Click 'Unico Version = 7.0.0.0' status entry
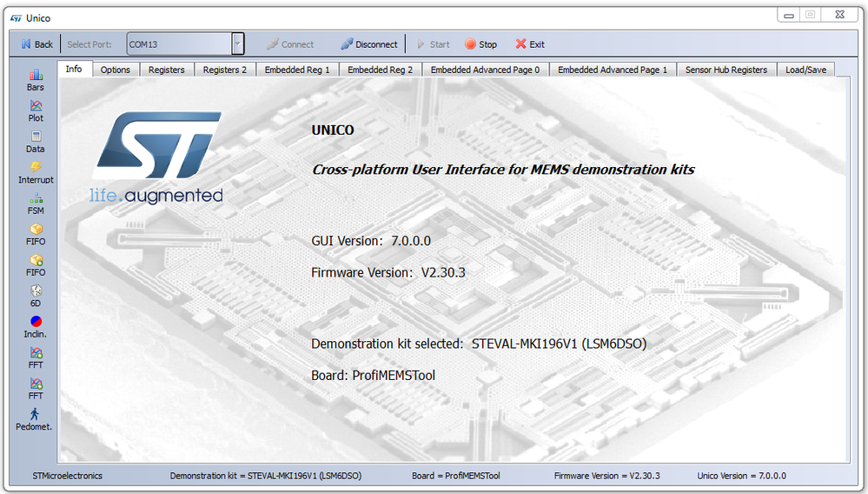This screenshot has width=868, height=494. 742,476
